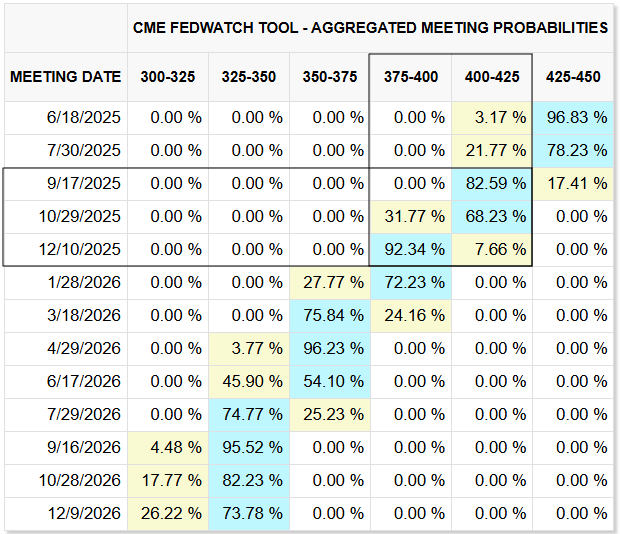
Task: Select the 82.59 % cell for 9/17/2025
Action: 492,184
